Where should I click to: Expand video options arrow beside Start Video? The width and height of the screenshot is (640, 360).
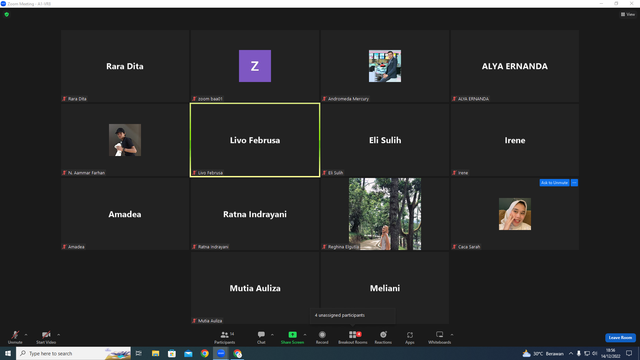point(58,335)
